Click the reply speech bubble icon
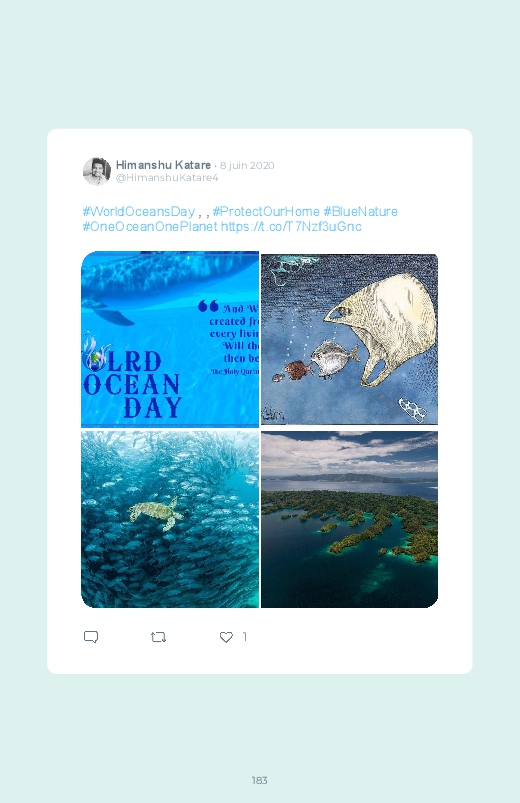 [91, 637]
